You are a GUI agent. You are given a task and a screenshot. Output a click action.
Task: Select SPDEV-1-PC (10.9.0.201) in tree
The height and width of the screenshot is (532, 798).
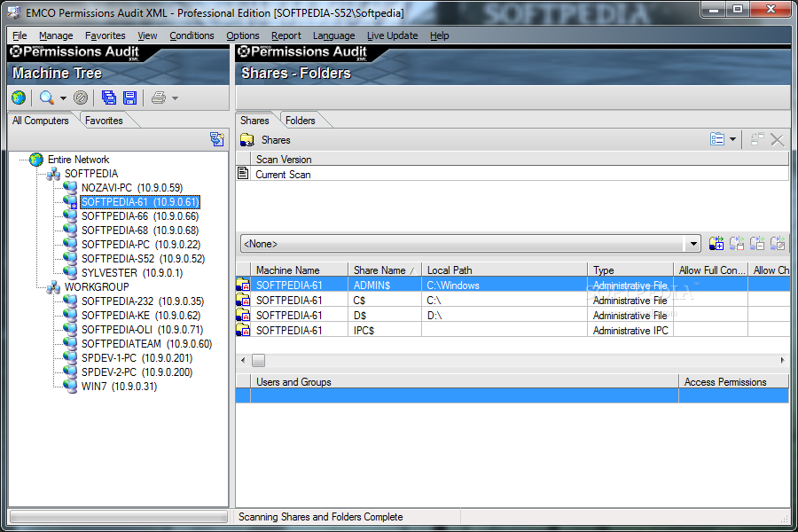tap(137, 358)
